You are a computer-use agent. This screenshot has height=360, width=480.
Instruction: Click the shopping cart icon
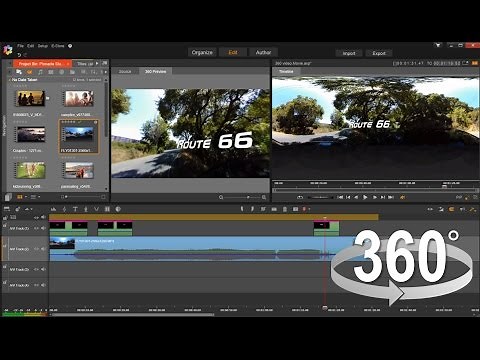pos(438,45)
